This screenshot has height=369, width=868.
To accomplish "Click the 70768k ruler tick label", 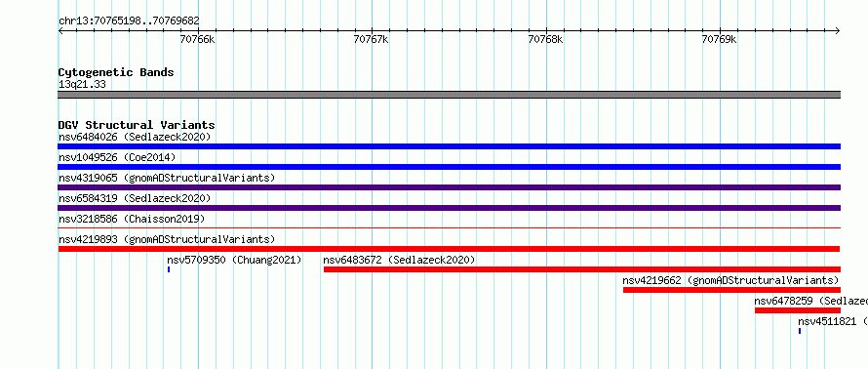I will [x=545, y=39].
